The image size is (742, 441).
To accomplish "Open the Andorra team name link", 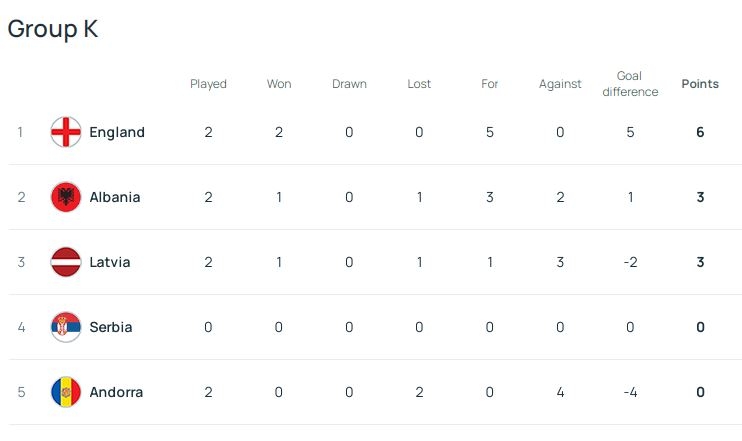I will click(x=116, y=392).
